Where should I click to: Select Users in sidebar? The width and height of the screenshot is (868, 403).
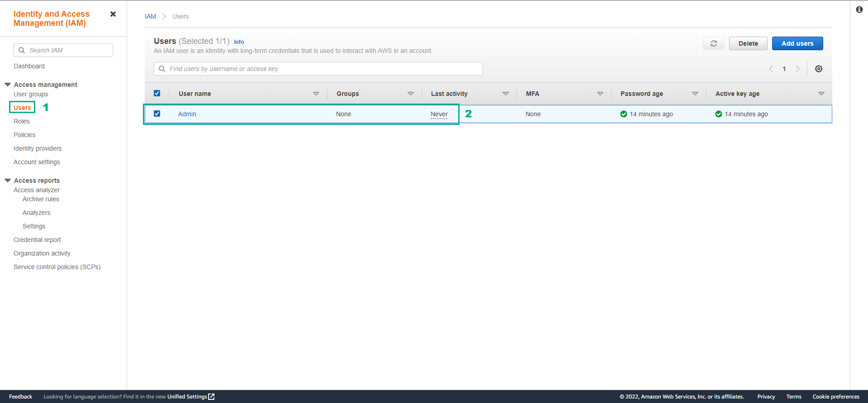[22, 108]
